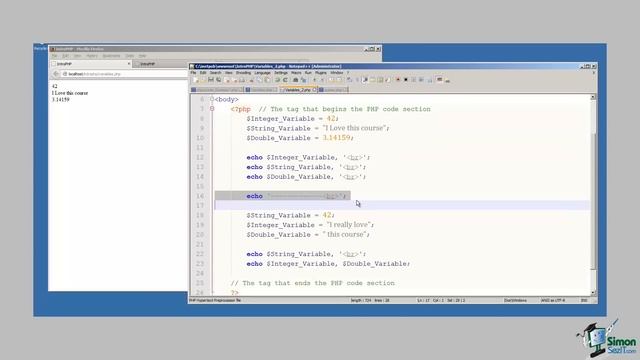The image size is (640, 360).
Task: Click the Save icon in Notepad++ toolbar
Action: point(211,80)
